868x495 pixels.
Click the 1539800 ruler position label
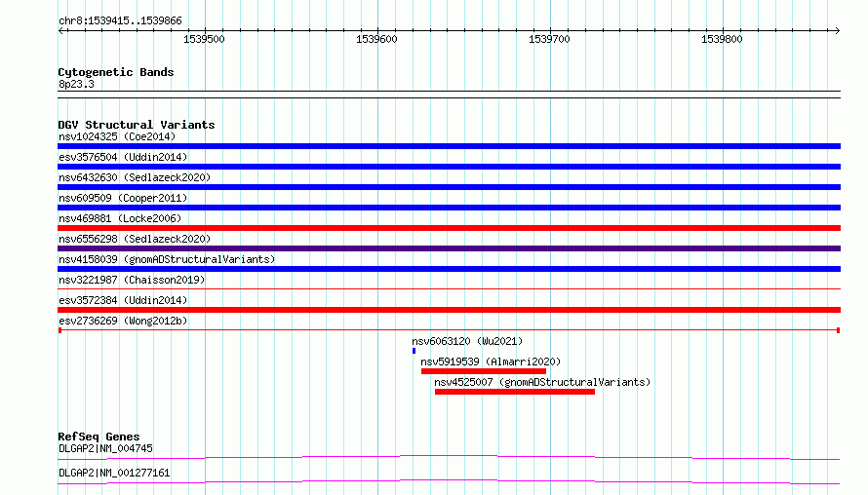point(722,39)
